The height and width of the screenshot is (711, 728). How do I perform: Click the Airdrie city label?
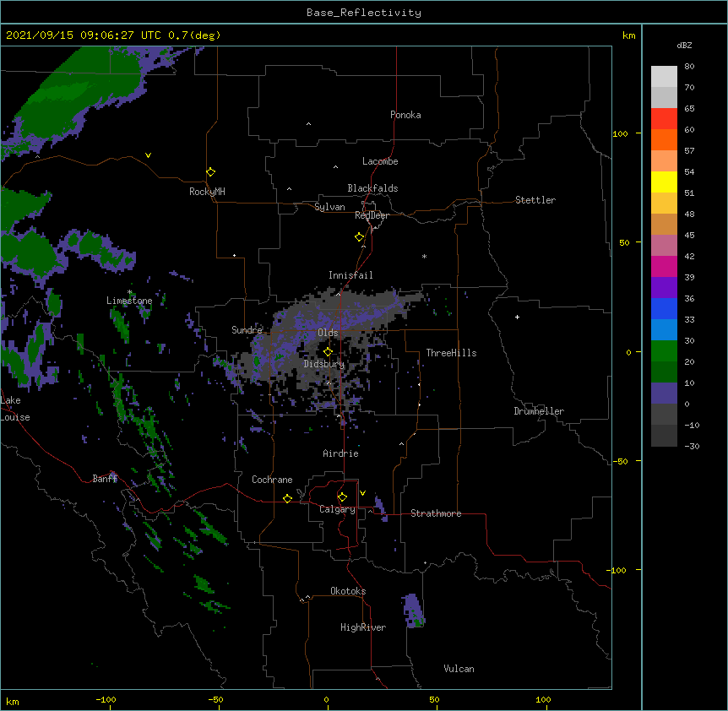pyautogui.click(x=340, y=453)
